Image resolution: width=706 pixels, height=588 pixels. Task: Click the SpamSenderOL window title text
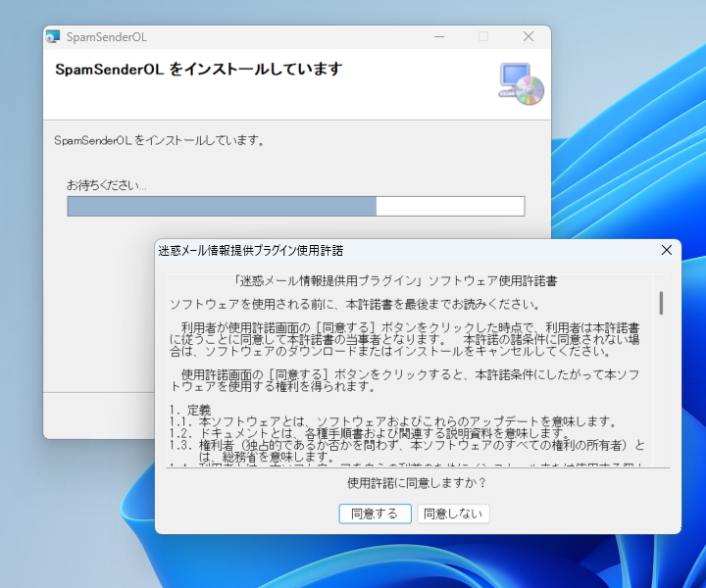107,37
